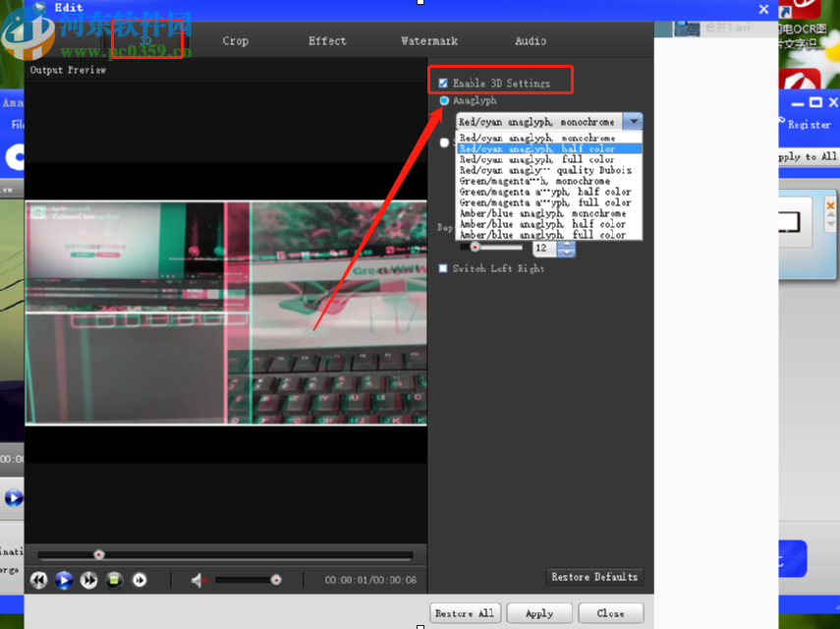Click the Apply button
Viewport: 840px width, 629px height.
point(539,613)
